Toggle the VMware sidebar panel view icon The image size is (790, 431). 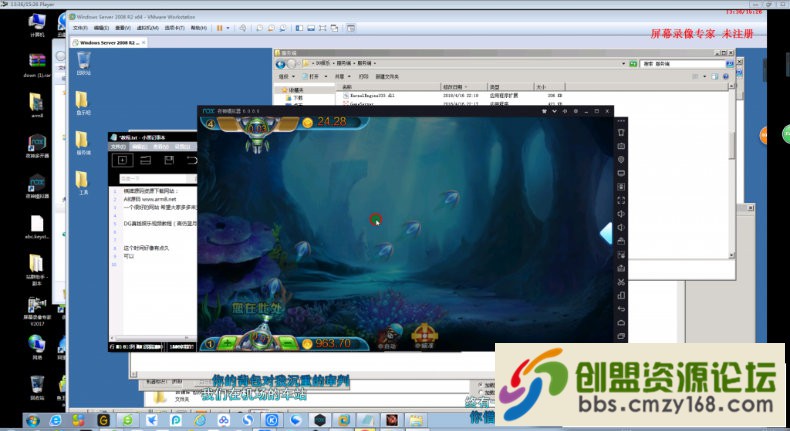click(299, 28)
